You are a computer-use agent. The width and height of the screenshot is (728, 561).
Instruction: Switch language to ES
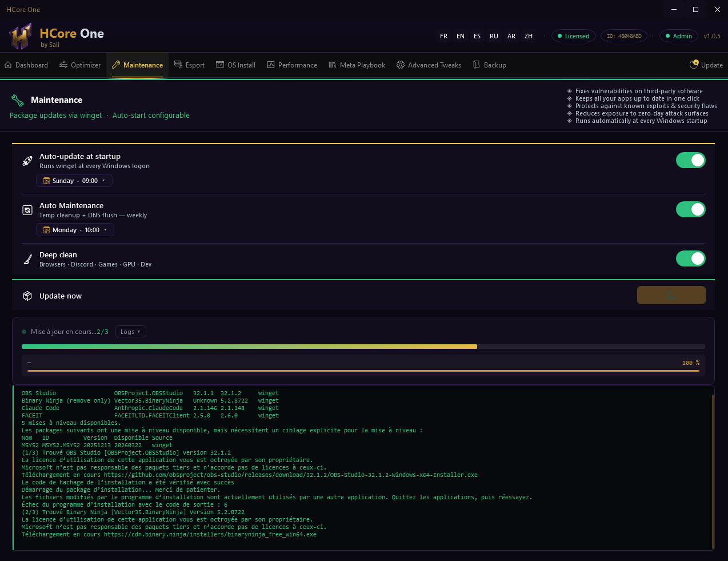(x=477, y=36)
